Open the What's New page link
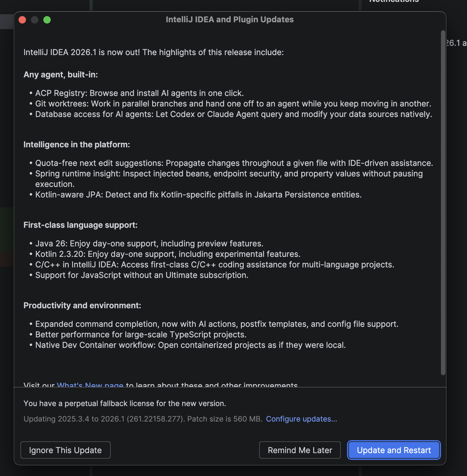 click(x=90, y=385)
